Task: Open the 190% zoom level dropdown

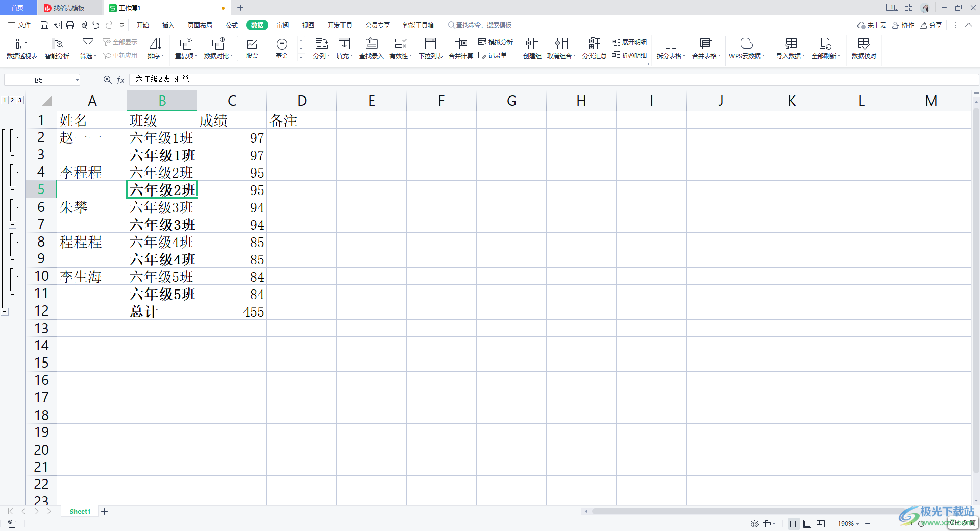Action: pos(848,524)
